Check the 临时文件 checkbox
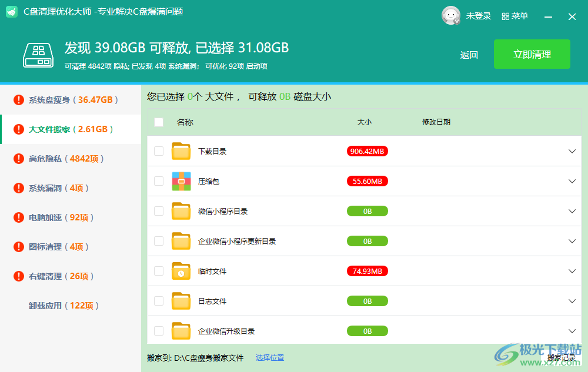This screenshot has height=372, width=588. pyautogui.click(x=158, y=271)
